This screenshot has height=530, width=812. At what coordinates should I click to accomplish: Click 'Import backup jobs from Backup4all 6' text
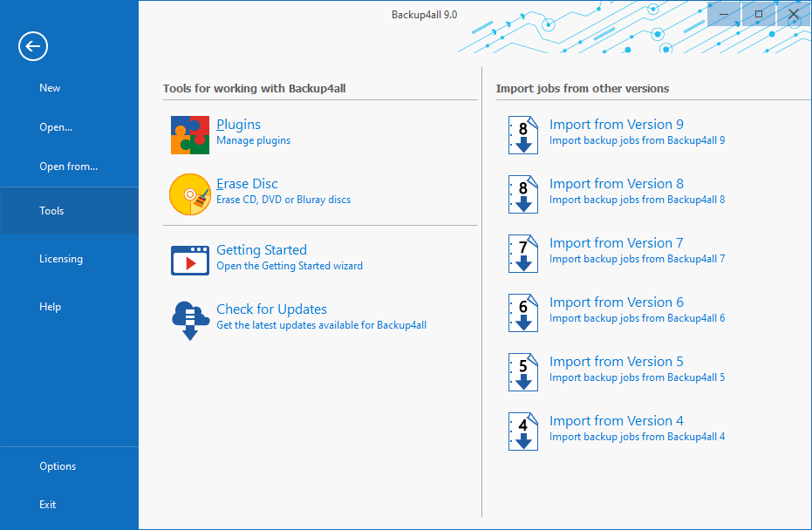pyautogui.click(x=637, y=318)
